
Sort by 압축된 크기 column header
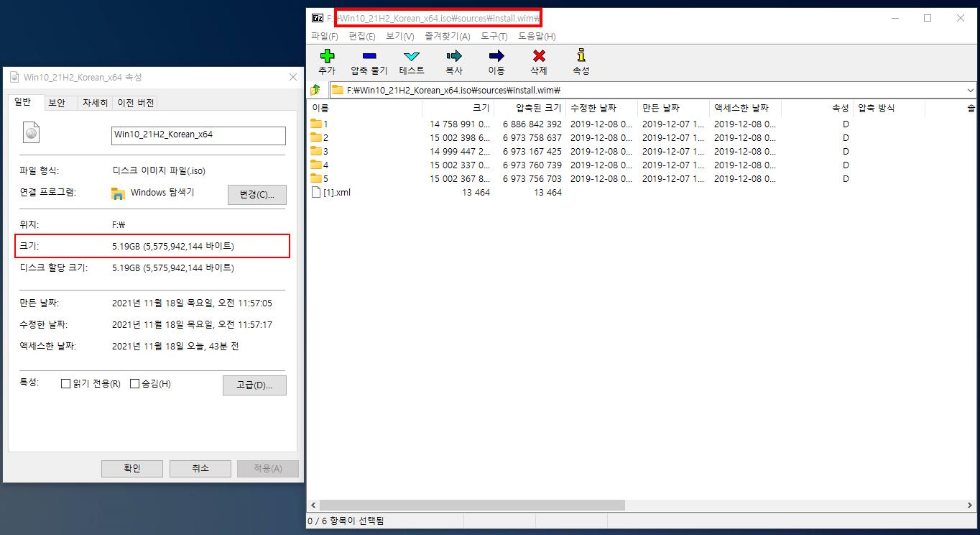[530, 108]
